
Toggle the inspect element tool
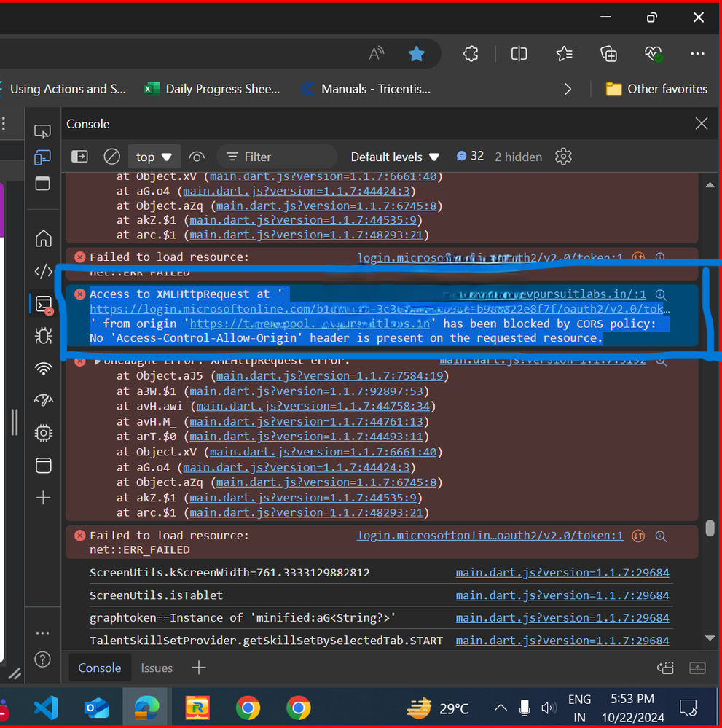43,131
